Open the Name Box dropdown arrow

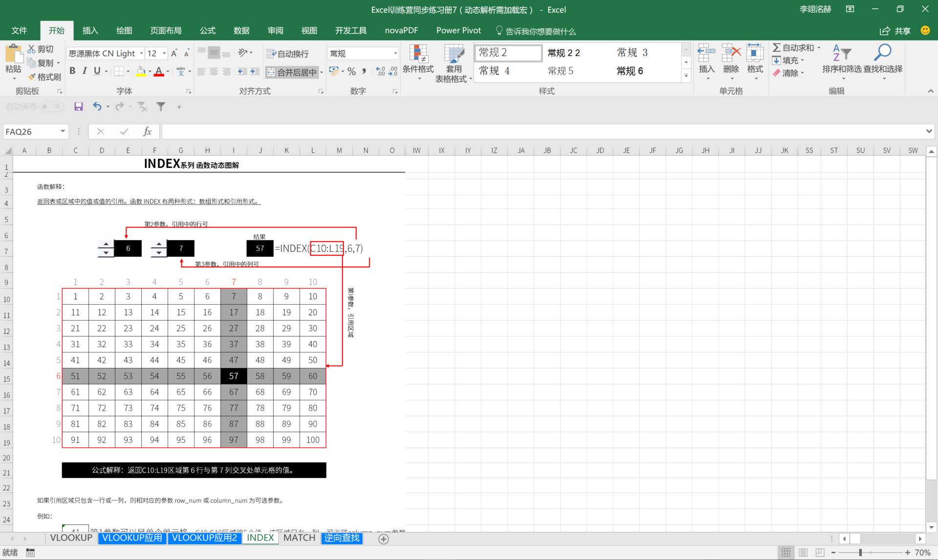coord(63,131)
